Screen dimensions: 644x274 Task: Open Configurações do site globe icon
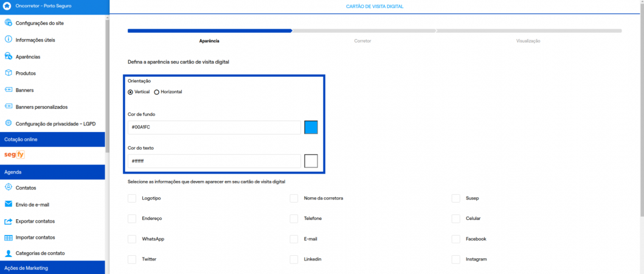(x=9, y=23)
